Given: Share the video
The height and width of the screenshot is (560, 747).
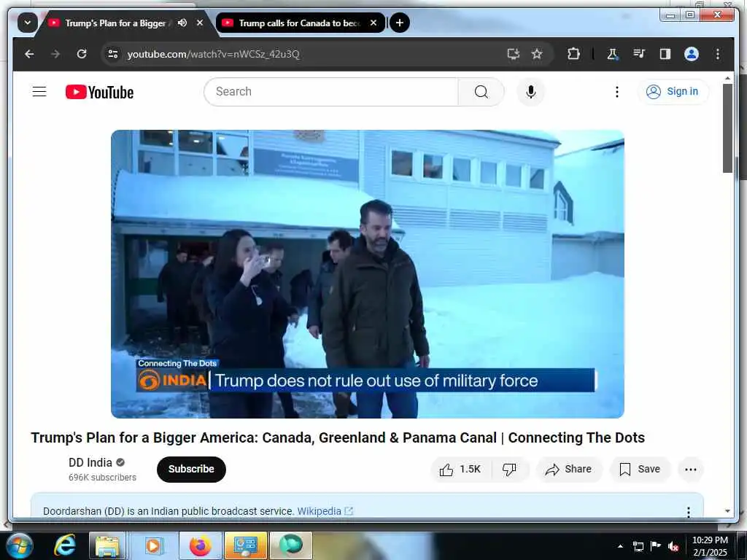Looking at the screenshot, I should [569, 470].
